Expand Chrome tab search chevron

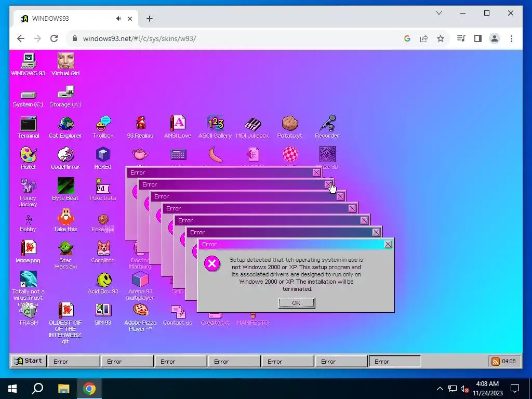tap(438, 13)
